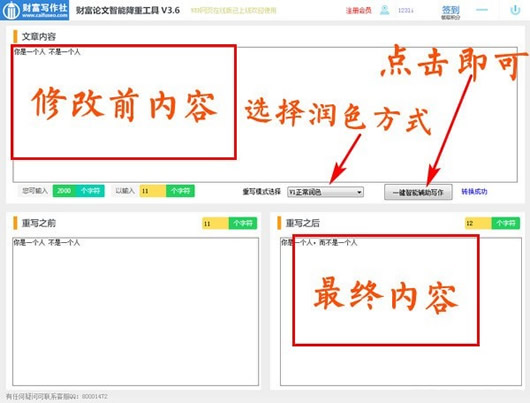Click the username 12314
This screenshot has height=403, width=530.
point(406,10)
